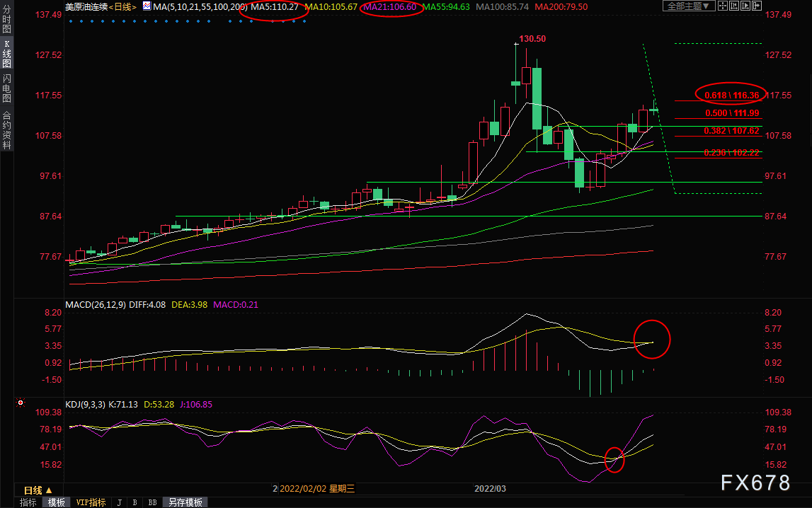Click the crosshair cursor icon at top right
The height and width of the screenshot is (508, 812).
[x=722, y=6]
